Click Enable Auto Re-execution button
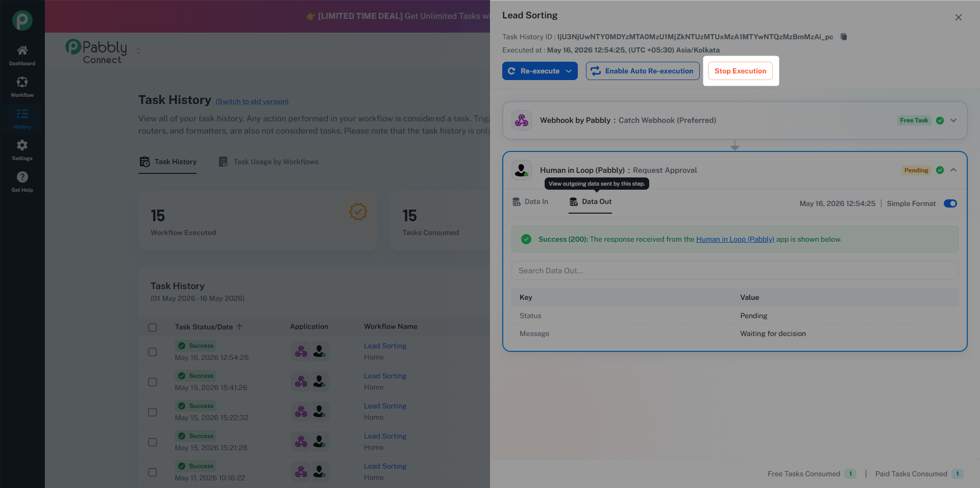The height and width of the screenshot is (488, 980). coord(643,71)
